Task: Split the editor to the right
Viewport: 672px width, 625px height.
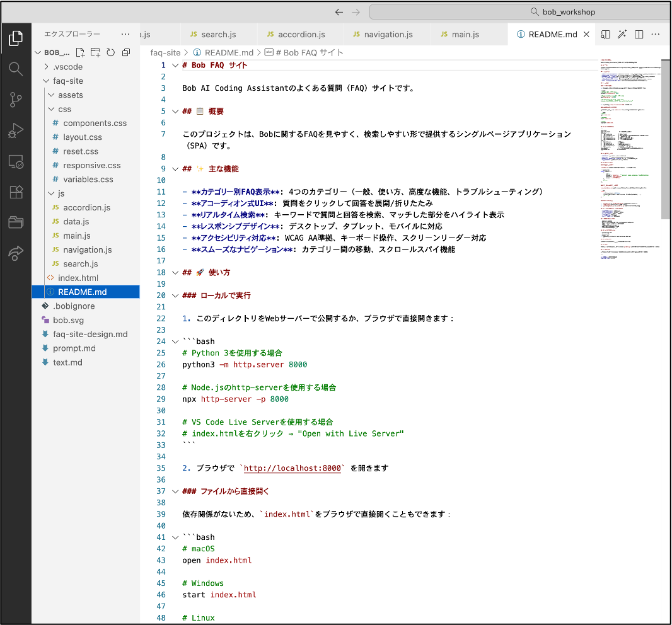Action: tap(639, 34)
